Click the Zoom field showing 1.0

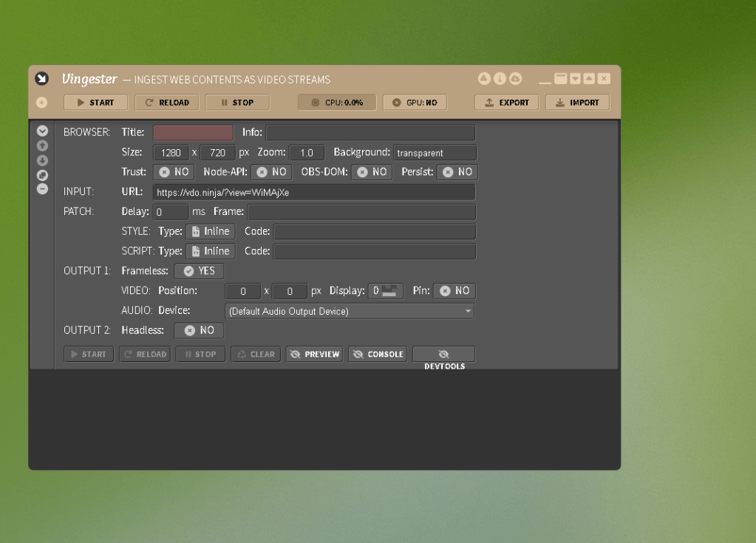click(307, 153)
